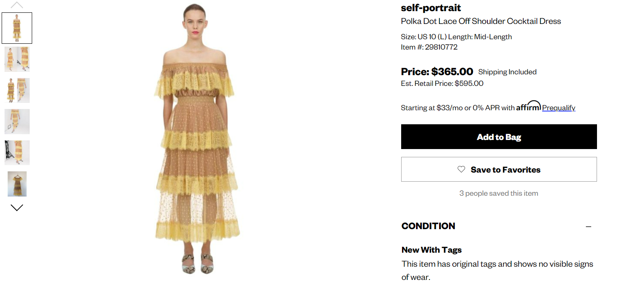
Task: Select the first highlighted dress thumbnail
Action: pos(17,28)
